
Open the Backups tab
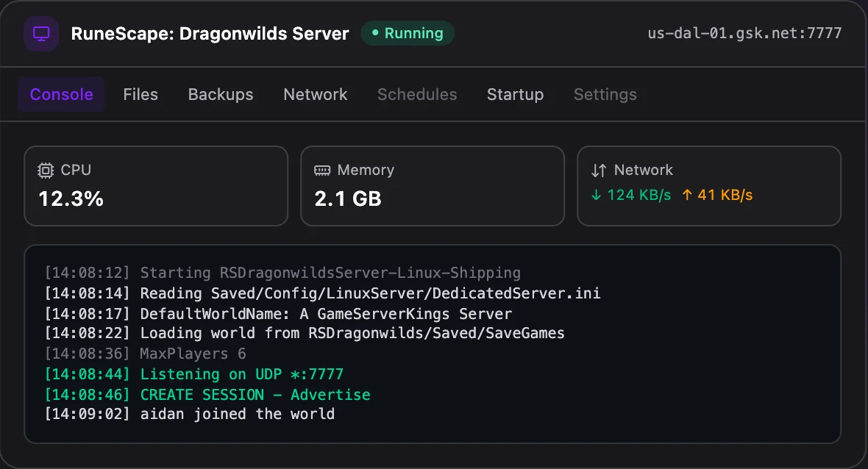[221, 95]
